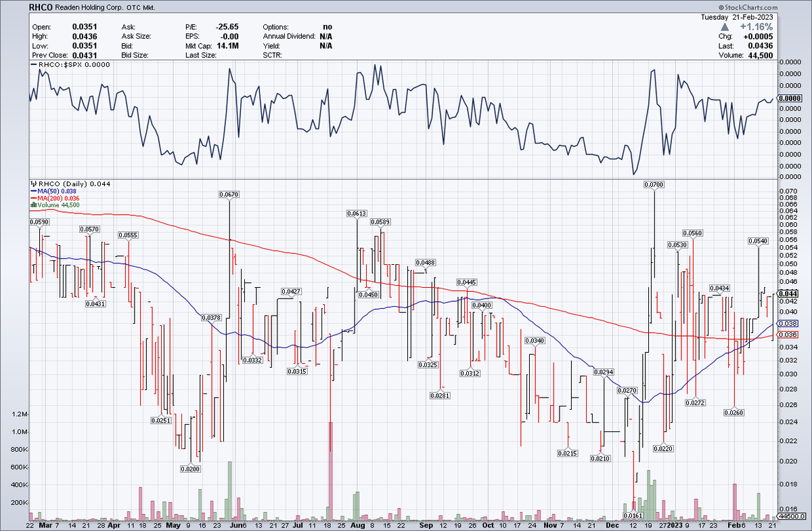
Task: Select the Prev Close value 0.0431
Action: [x=84, y=55]
